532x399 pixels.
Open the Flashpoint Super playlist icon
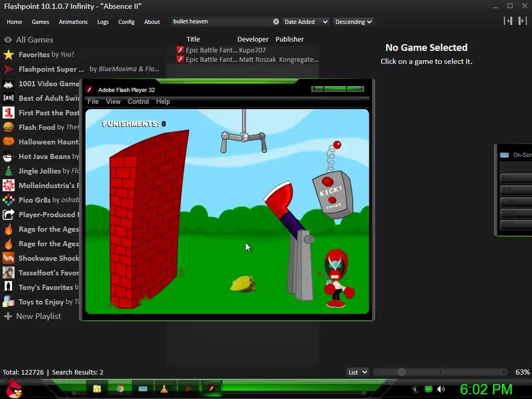[x=8, y=69]
